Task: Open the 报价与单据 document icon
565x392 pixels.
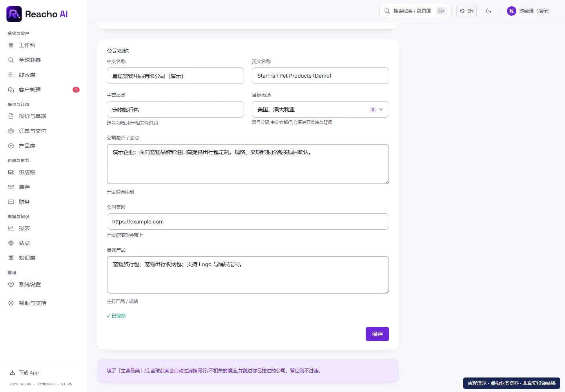Action: [11, 116]
